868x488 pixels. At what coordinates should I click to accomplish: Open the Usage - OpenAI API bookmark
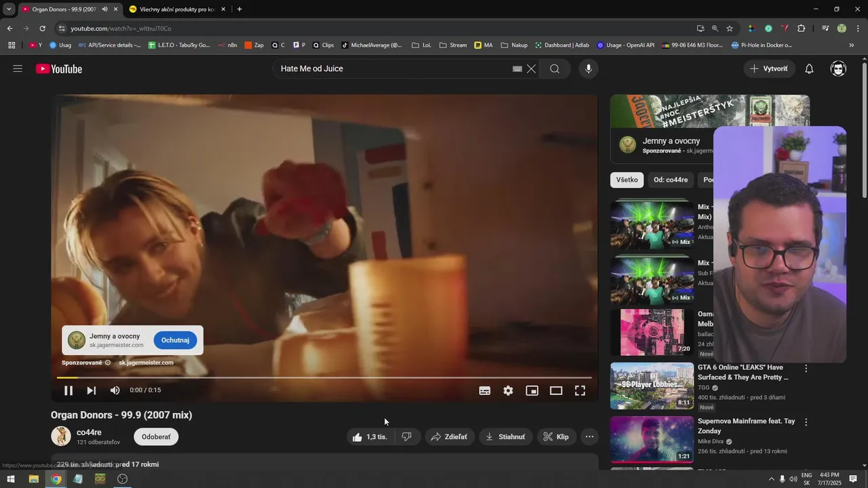click(x=625, y=45)
